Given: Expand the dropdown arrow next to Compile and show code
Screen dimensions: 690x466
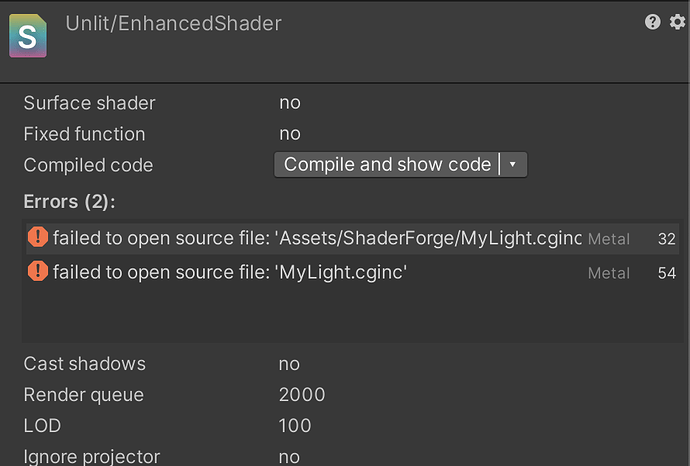Looking at the screenshot, I should point(513,164).
